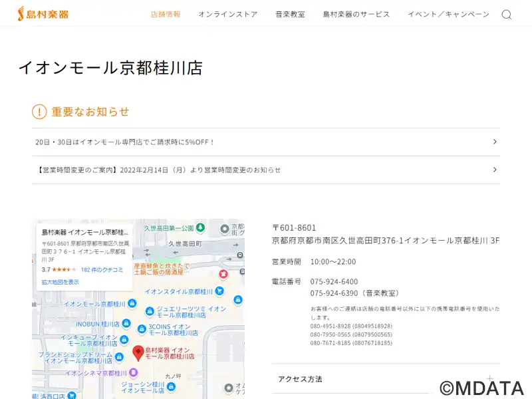The height and width of the screenshot is (399, 532).
Task: Click 拡大地図を表示 on the map
Action: 60,282
